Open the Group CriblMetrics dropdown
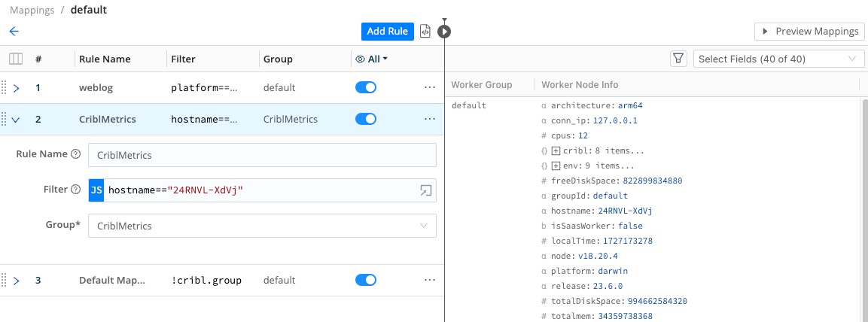 (263, 226)
